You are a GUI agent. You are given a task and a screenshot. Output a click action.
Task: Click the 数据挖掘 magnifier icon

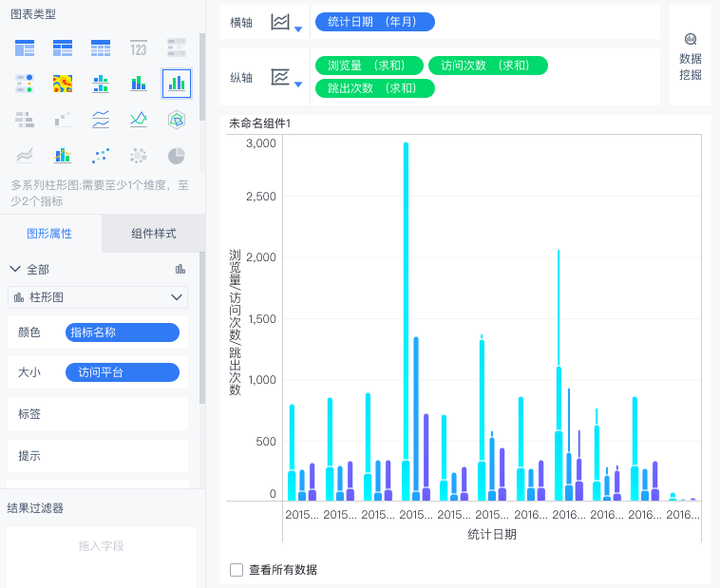(x=691, y=39)
